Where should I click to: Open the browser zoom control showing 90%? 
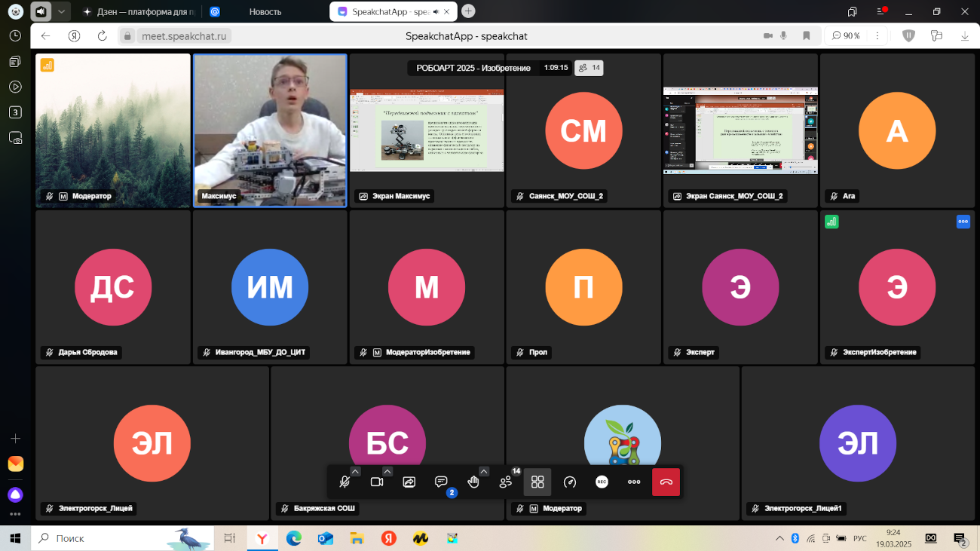tap(847, 35)
